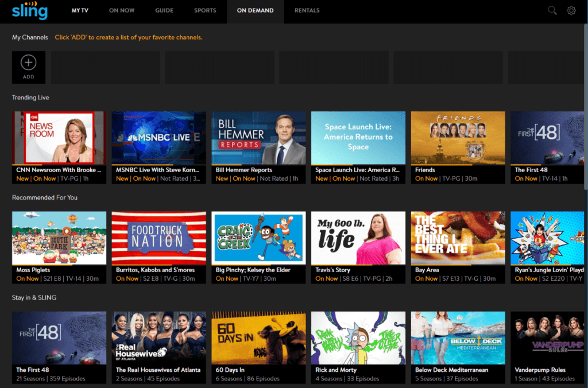Open My 600 lb. Life tile
This screenshot has height=388, width=588.
click(x=358, y=238)
